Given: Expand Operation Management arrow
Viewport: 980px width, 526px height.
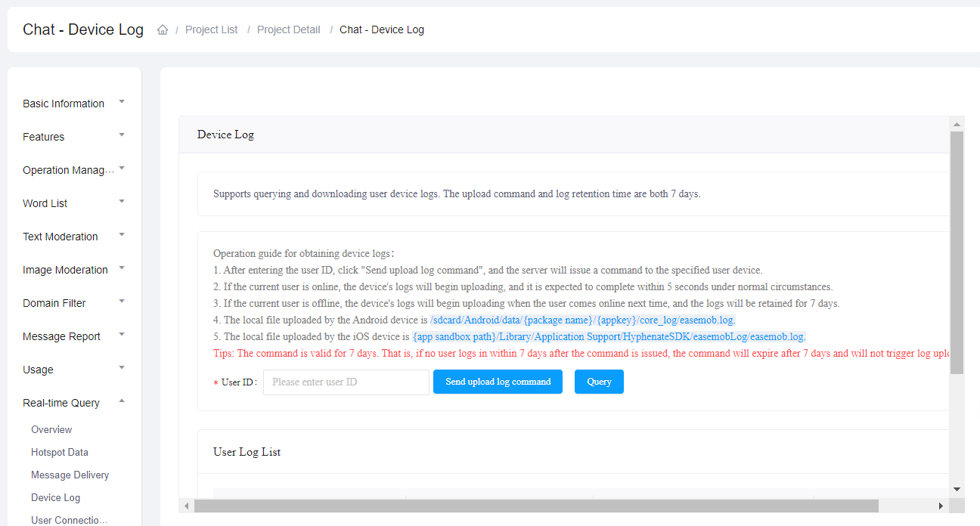Looking at the screenshot, I should [x=122, y=168].
